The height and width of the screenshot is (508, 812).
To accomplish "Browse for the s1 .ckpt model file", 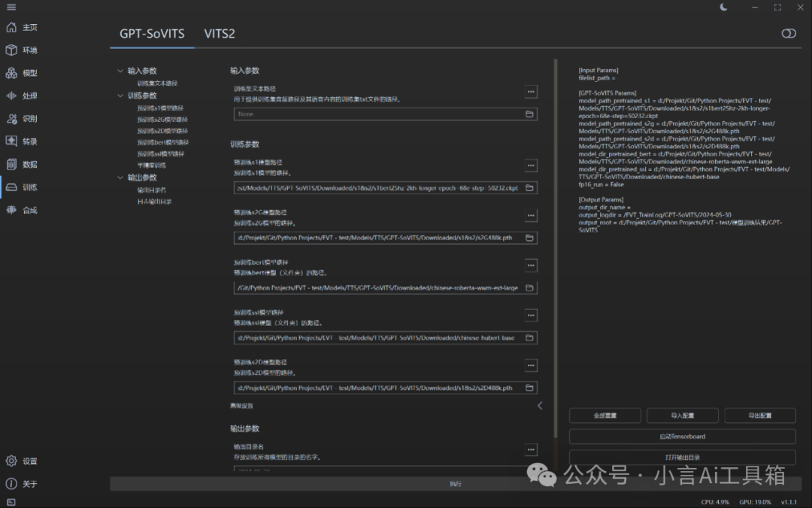I will [x=529, y=187].
